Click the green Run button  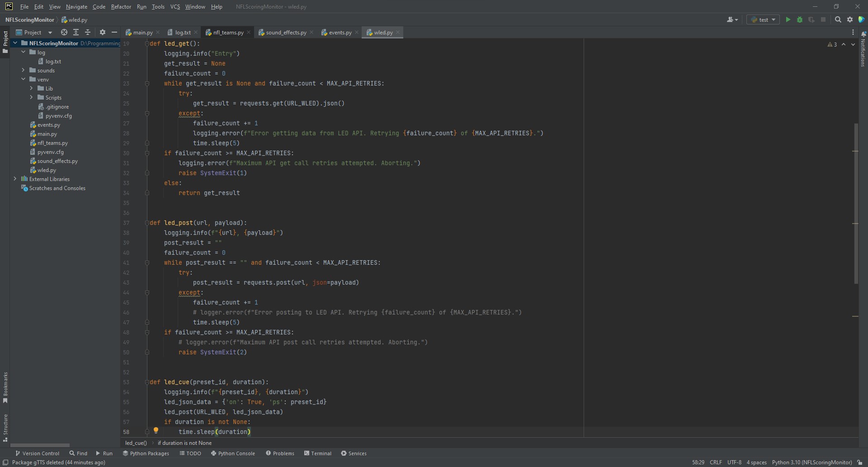(x=788, y=19)
